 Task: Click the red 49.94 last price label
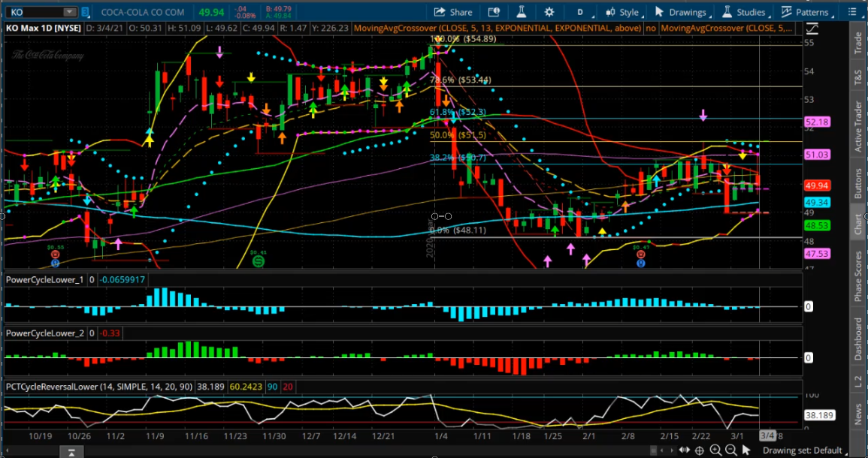(817, 186)
